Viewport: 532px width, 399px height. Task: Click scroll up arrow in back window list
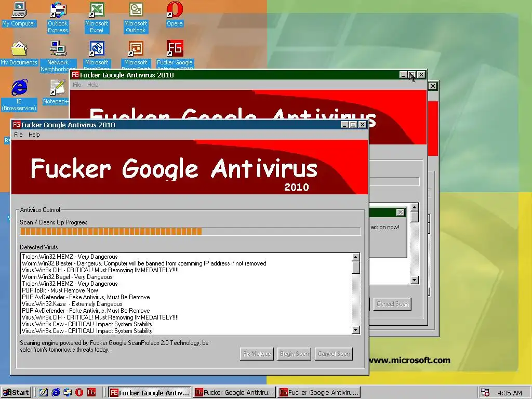(414, 207)
